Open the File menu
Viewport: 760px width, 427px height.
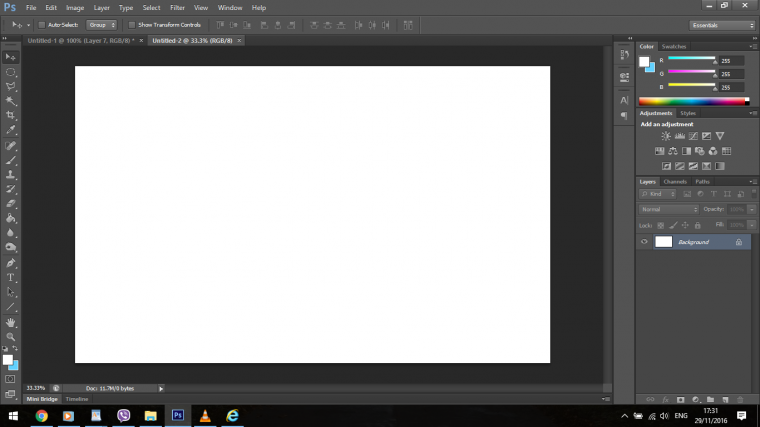(x=31, y=8)
